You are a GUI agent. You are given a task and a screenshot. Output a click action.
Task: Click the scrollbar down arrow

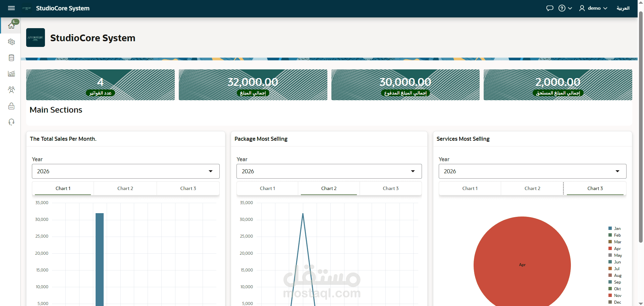coord(641,303)
